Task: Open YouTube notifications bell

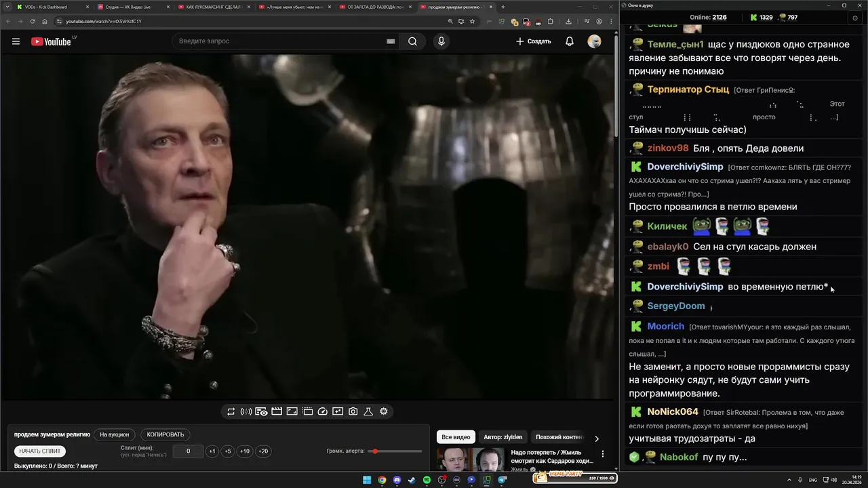Action: pos(570,41)
